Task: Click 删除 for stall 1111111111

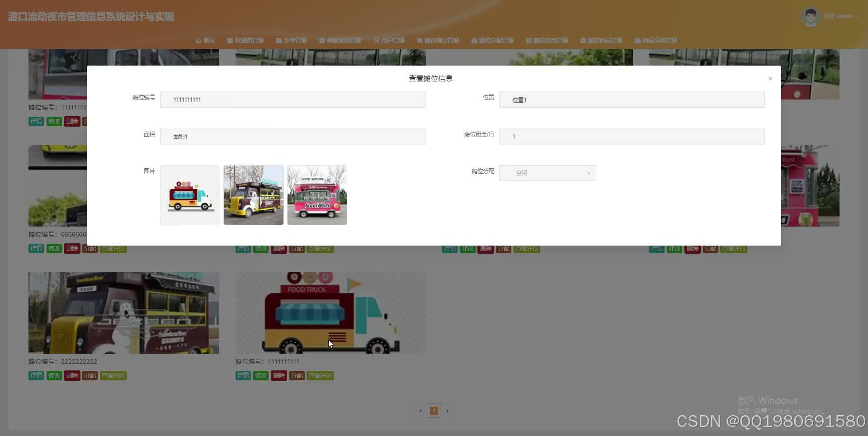Action: [x=278, y=375]
